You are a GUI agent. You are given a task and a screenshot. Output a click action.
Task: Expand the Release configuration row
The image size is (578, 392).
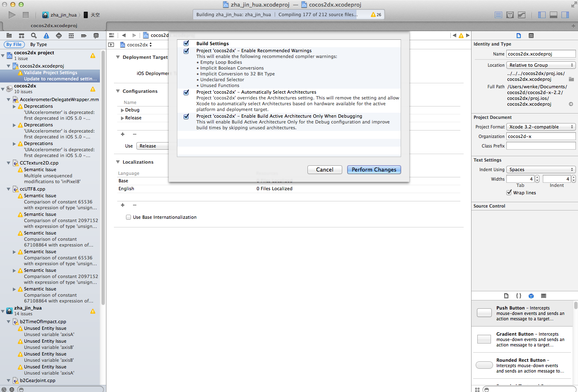(122, 118)
